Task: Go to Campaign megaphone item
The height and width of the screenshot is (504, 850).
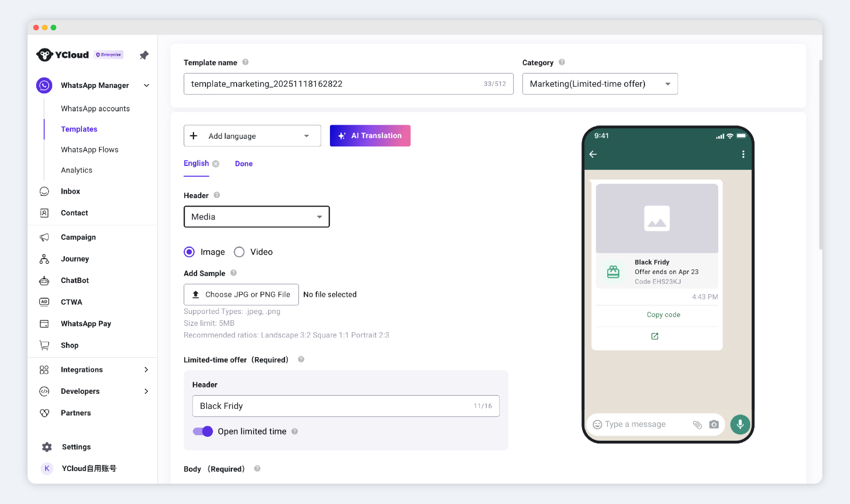Action: click(78, 237)
